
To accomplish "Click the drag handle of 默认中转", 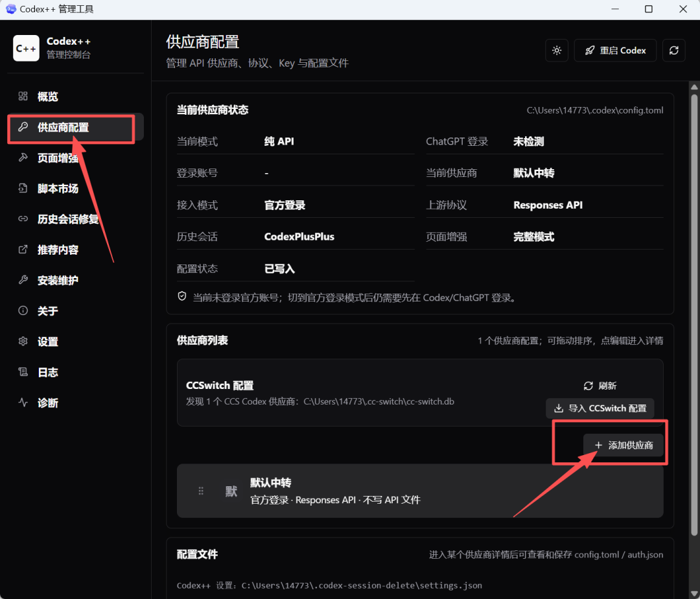I will click(x=201, y=491).
